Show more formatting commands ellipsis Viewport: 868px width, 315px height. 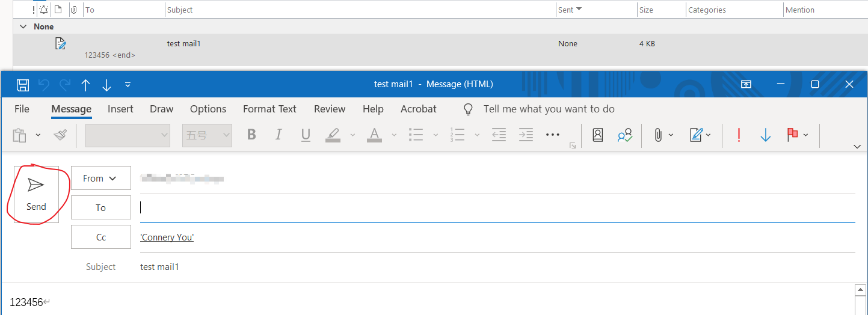(x=553, y=135)
